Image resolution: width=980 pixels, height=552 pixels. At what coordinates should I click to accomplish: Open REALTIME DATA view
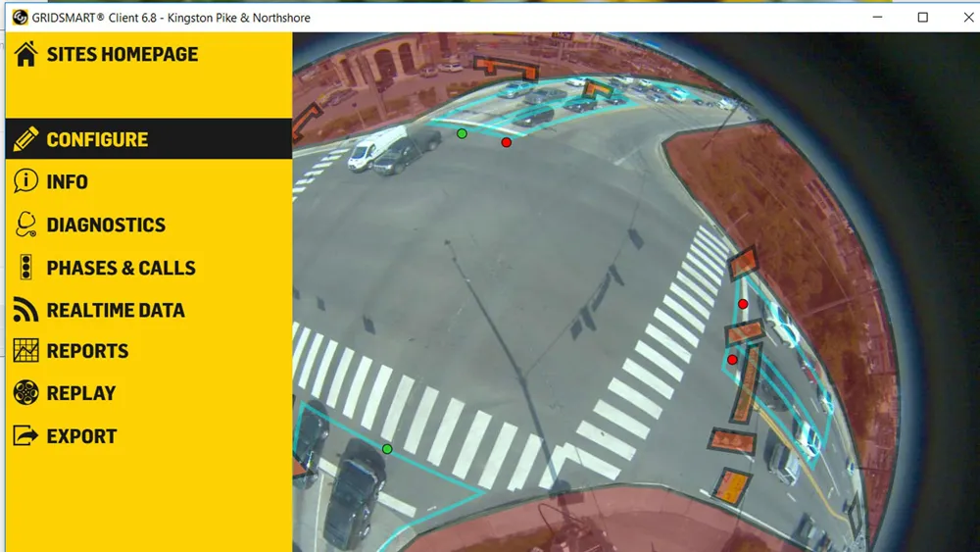tap(116, 310)
